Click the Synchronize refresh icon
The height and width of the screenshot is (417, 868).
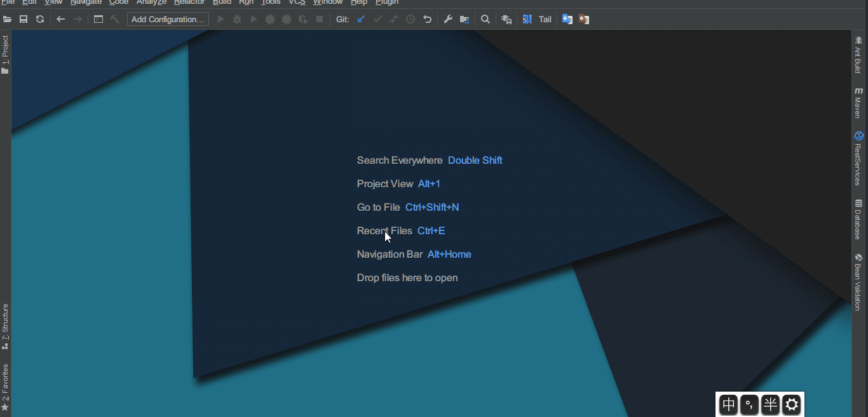tap(40, 19)
